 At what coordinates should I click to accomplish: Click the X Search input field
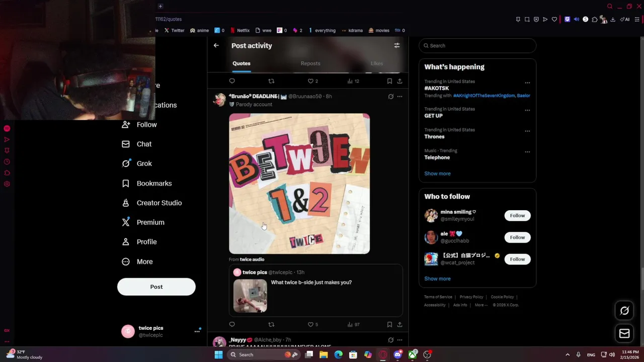coord(477,46)
